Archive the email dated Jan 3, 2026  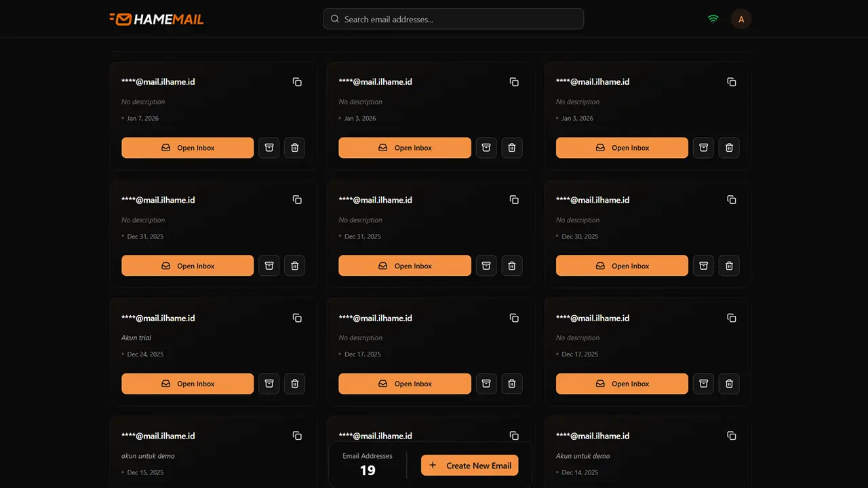tap(486, 147)
